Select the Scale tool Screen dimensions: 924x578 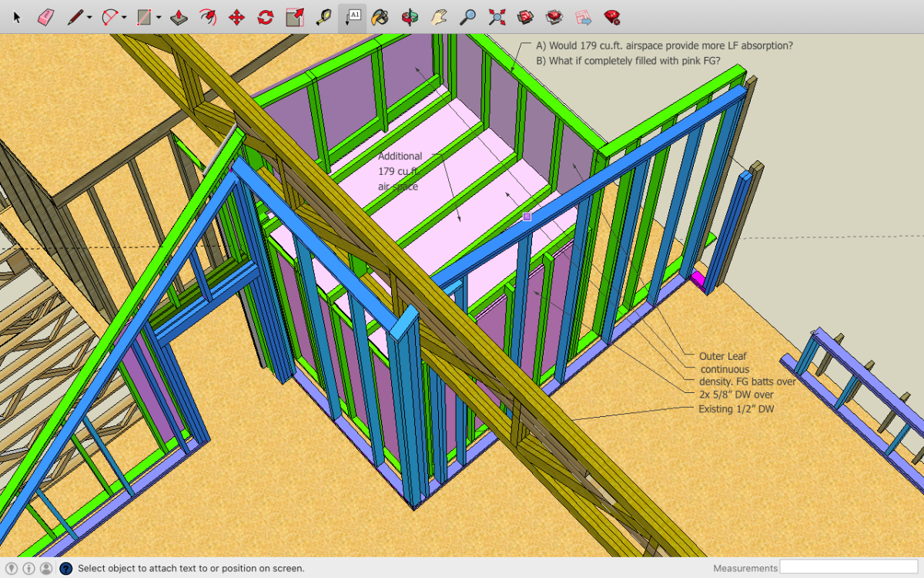294,16
